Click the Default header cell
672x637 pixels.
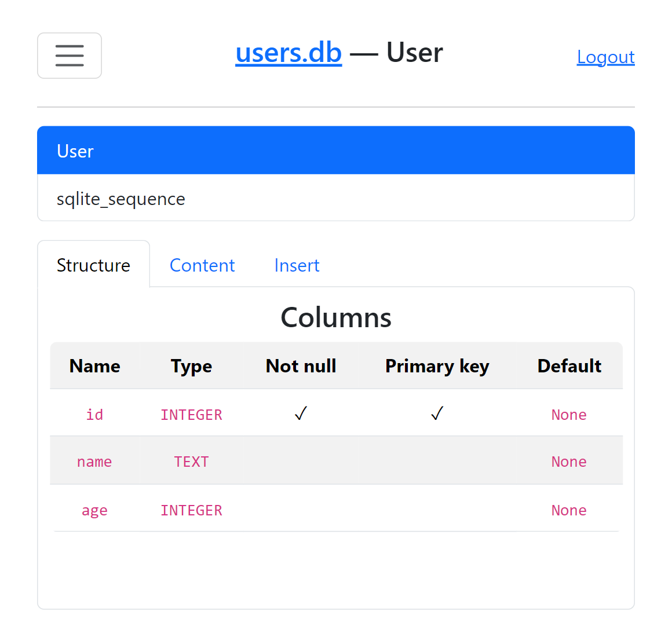tap(569, 365)
